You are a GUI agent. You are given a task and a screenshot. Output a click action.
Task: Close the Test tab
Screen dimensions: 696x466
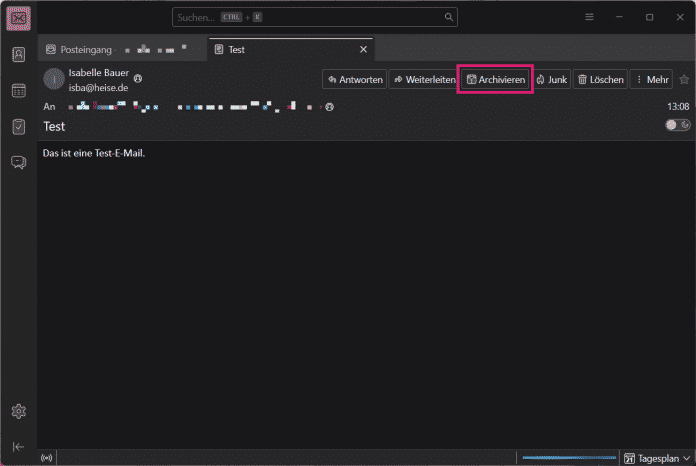pos(363,49)
